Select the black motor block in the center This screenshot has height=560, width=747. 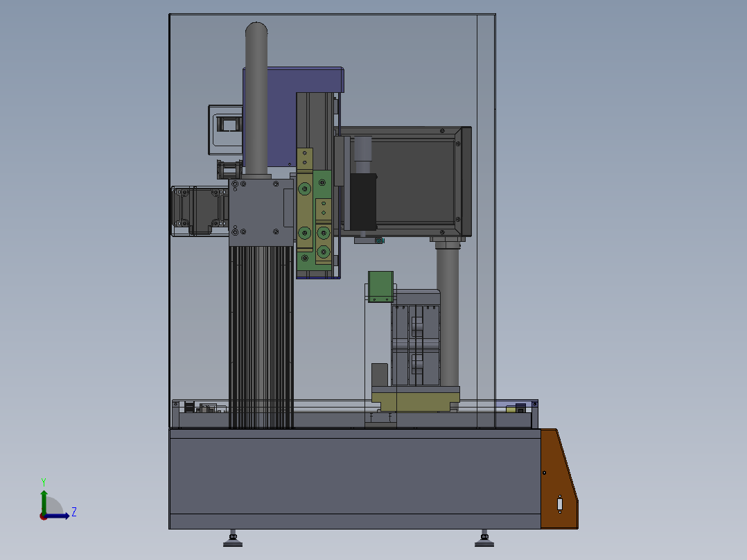tap(364, 202)
